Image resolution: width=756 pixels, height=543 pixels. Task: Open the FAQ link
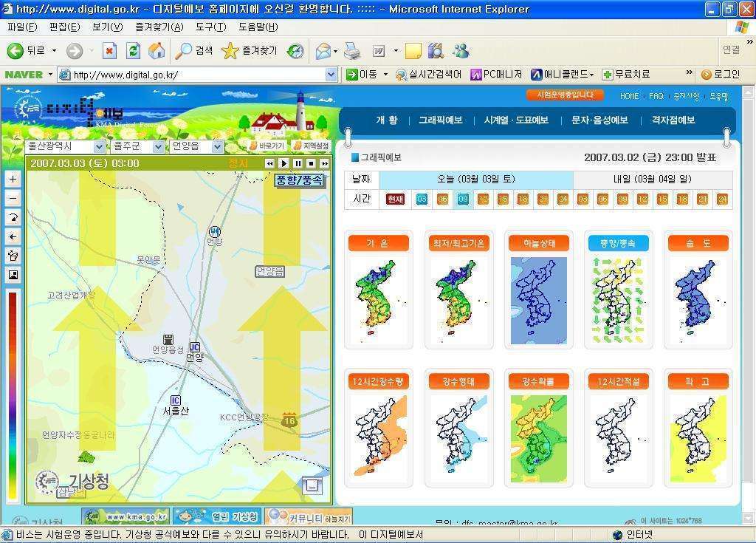point(656,96)
